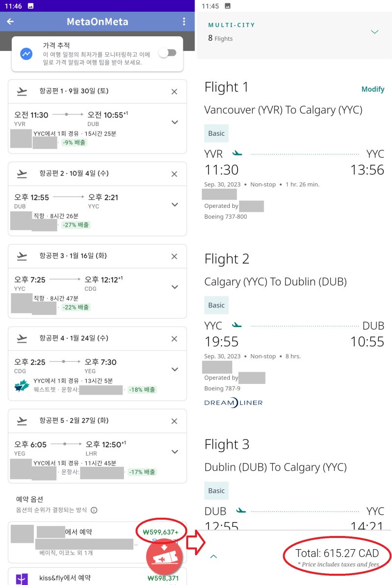This screenshot has height=585, width=392.
Task: Tap the red floating ticket button
Action: point(164,557)
